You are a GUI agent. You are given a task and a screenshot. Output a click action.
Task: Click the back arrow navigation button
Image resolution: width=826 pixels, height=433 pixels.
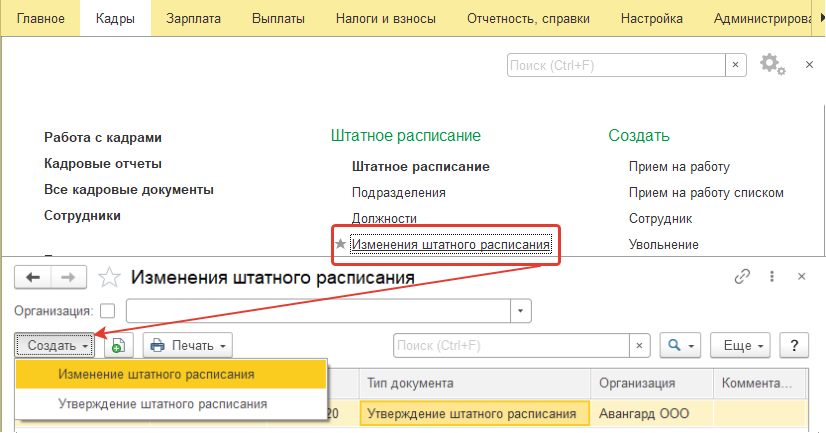pyautogui.click(x=33, y=277)
